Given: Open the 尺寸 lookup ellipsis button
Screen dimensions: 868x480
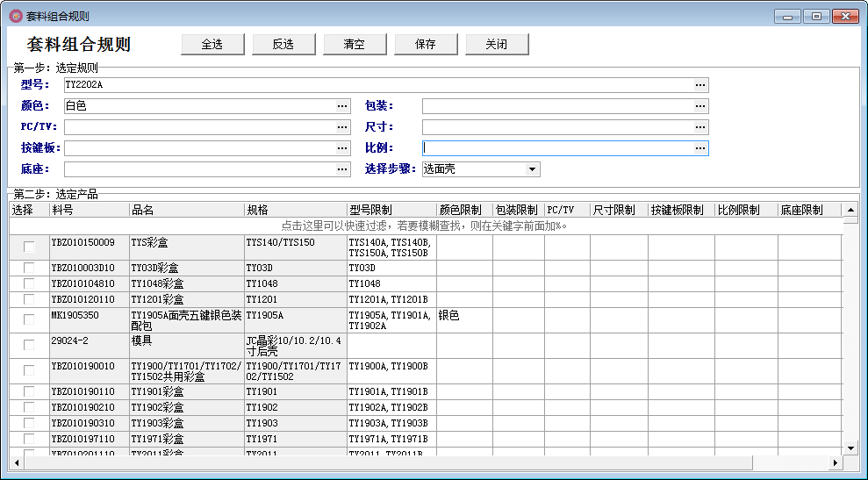Looking at the screenshot, I should (700, 126).
